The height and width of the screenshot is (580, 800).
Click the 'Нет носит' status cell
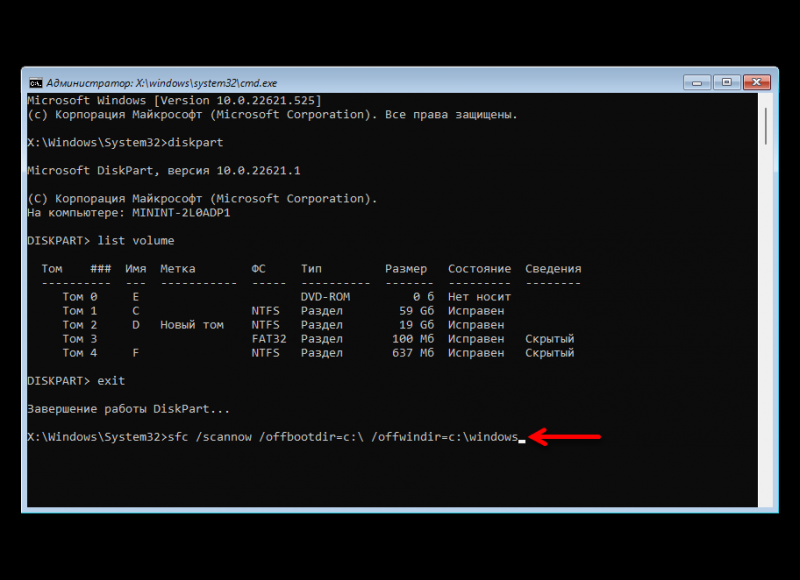(x=480, y=297)
